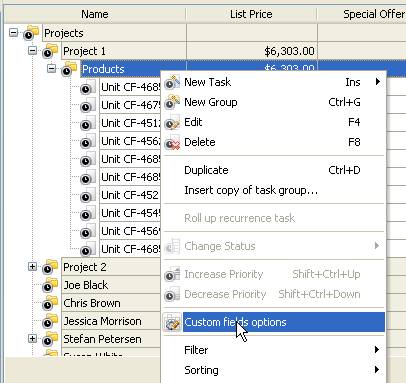Collapse the Products group node
The width and height of the screenshot is (406, 383).
click(51, 69)
